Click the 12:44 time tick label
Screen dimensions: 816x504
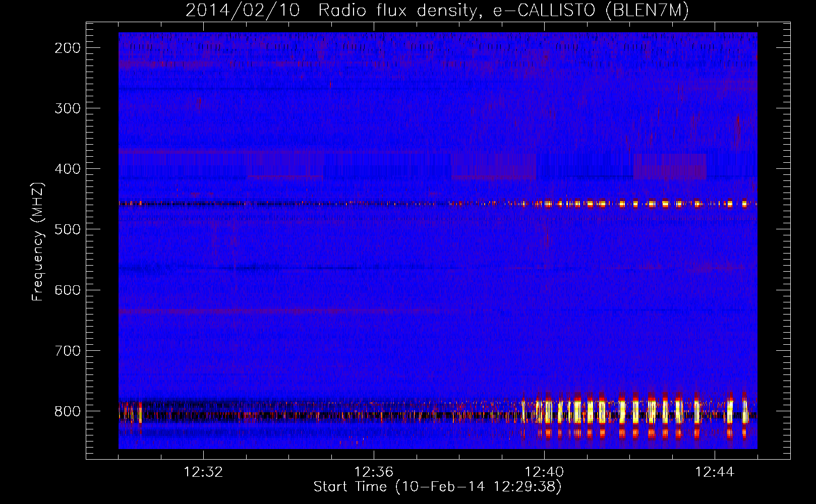pyautogui.click(x=715, y=472)
